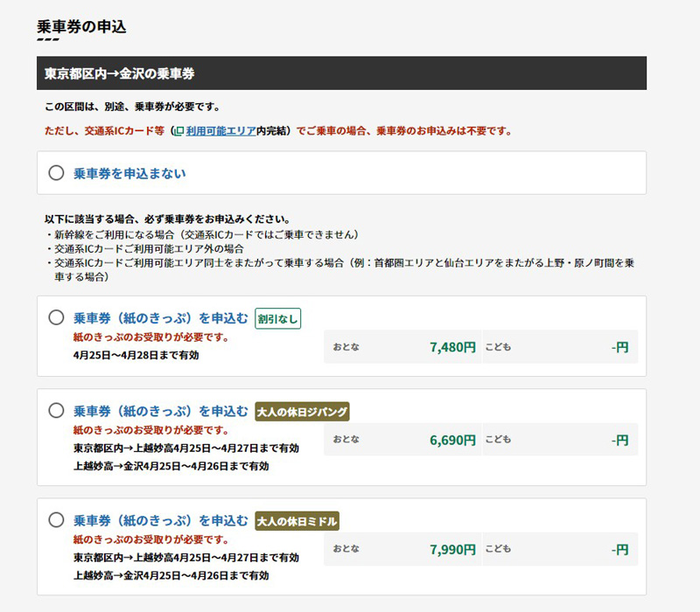This screenshot has height=612, width=700.
Task: Click the 4月25日～4月28日まで有効 validity text
Action: point(136,355)
